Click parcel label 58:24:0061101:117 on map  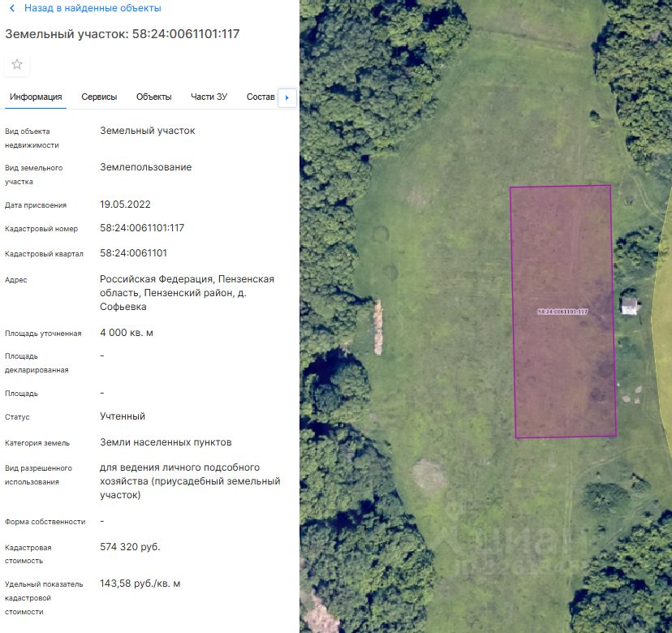coord(562,312)
